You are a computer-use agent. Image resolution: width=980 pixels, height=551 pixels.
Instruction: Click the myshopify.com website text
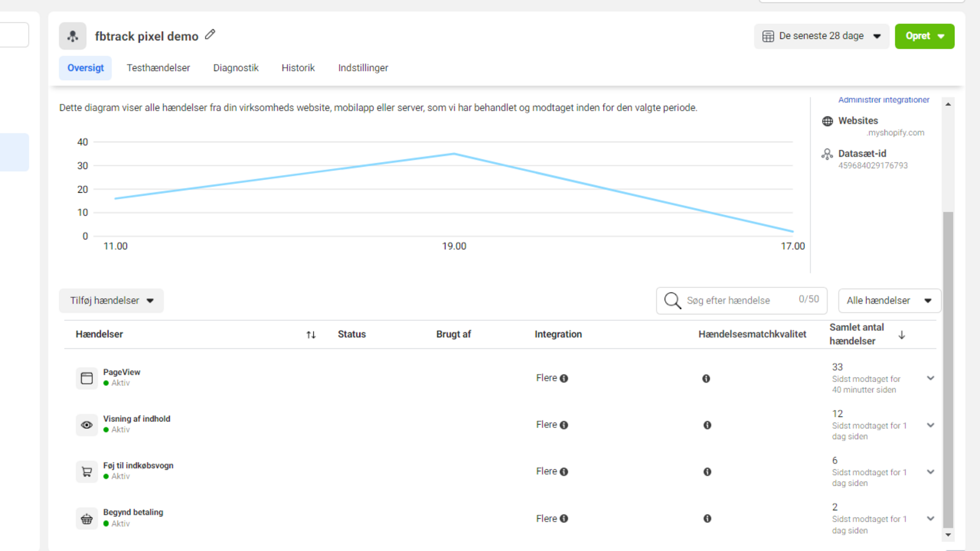895,133
